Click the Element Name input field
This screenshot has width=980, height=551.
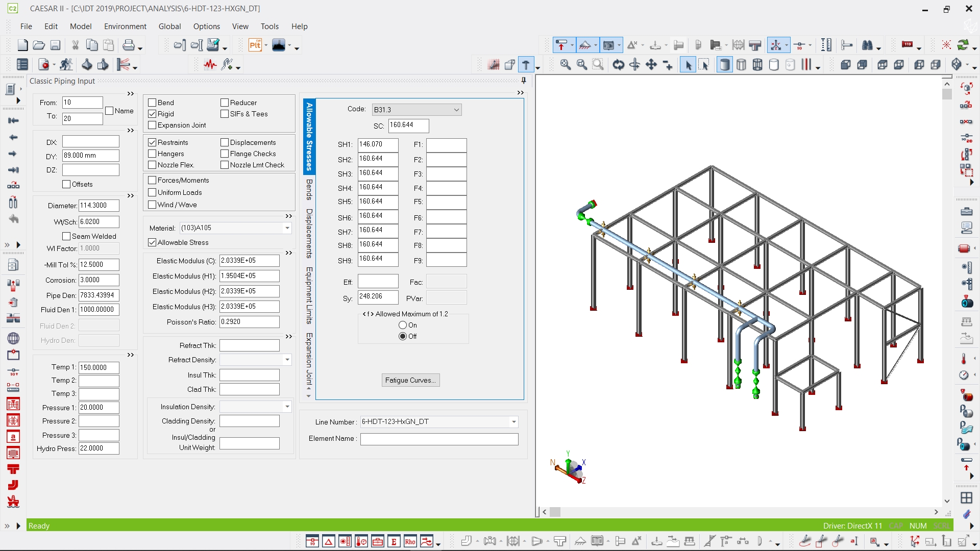(439, 439)
